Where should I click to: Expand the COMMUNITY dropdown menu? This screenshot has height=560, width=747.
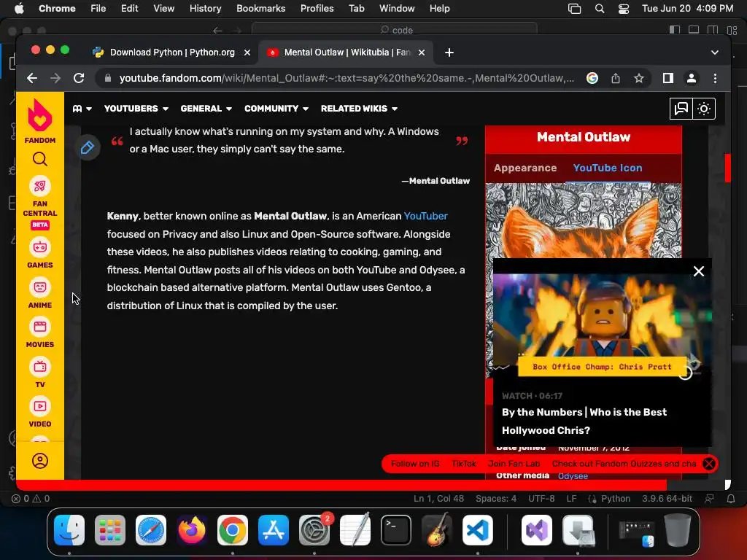pos(276,109)
